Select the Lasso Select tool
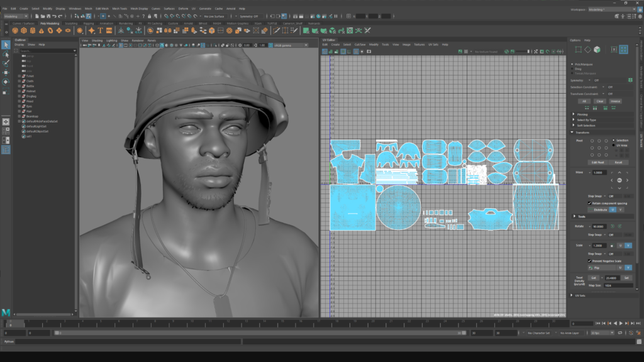Screen dimensions: 644x362 pos(6,54)
